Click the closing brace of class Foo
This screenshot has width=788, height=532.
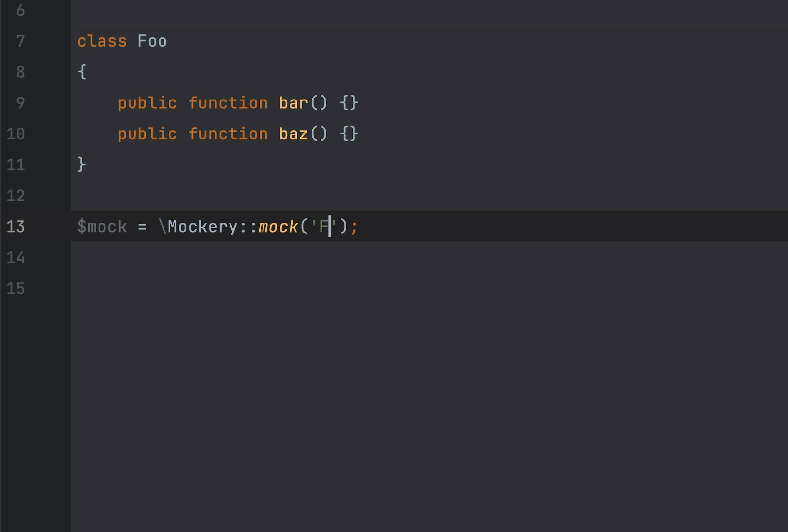[82, 165]
